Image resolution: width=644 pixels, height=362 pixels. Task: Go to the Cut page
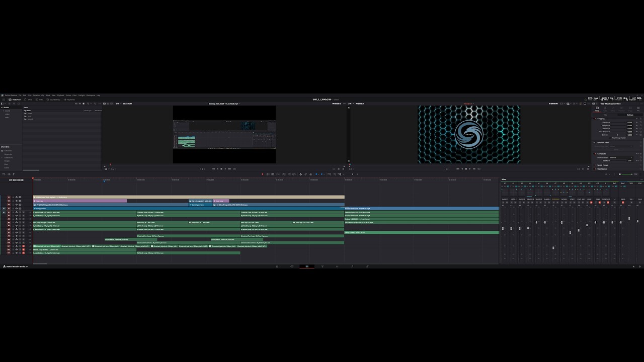tap(292, 266)
